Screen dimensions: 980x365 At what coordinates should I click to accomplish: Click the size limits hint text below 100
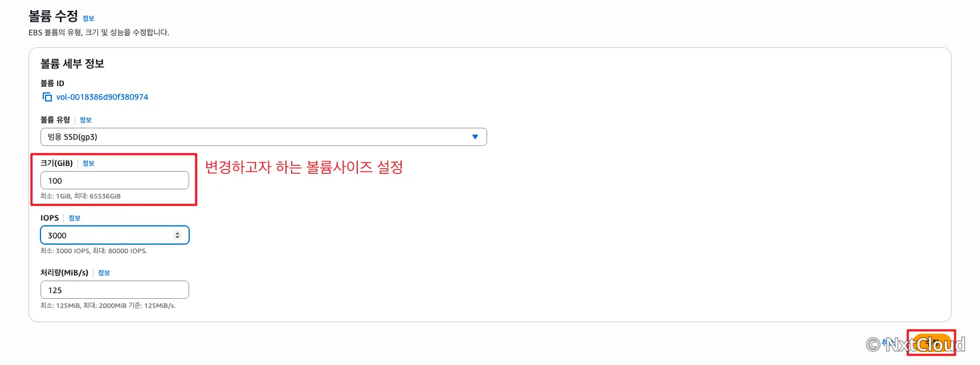pyautogui.click(x=80, y=196)
